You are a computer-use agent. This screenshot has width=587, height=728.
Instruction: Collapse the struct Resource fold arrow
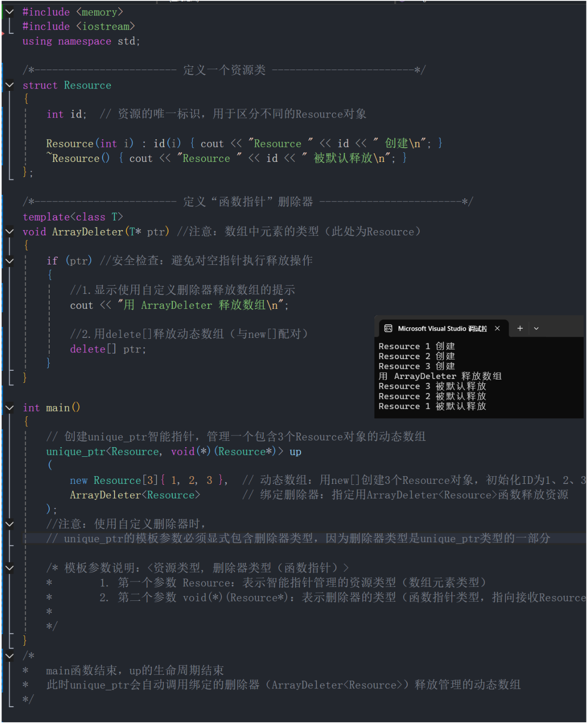(9, 85)
